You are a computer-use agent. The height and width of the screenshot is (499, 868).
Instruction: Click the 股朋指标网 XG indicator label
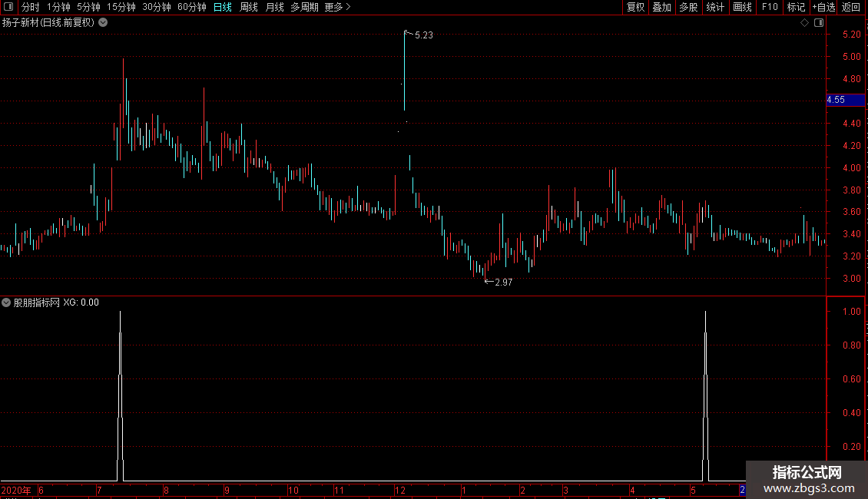pyautogui.click(x=57, y=302)
